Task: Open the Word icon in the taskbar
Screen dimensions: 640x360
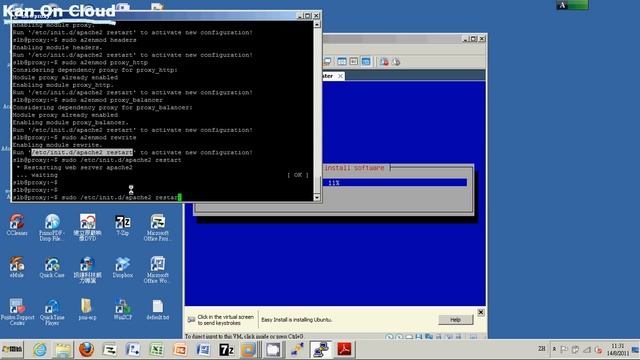Action: coord(203,350)
